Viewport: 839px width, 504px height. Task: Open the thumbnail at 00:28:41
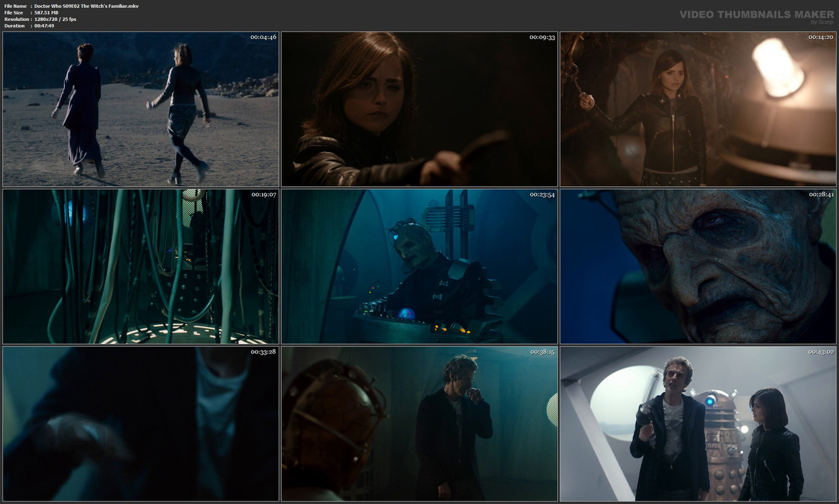(698, 267)
